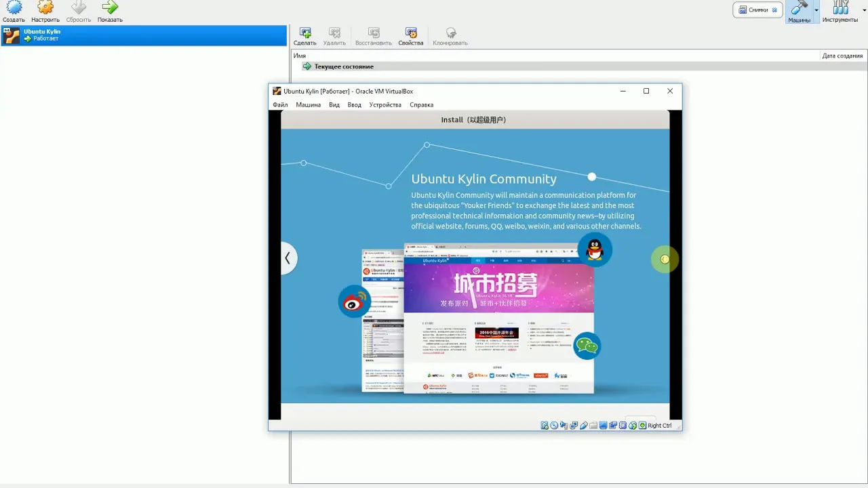The image size is (868, 488).
Task: Click Сделать snapshot icon
Action: pos(305,33)
